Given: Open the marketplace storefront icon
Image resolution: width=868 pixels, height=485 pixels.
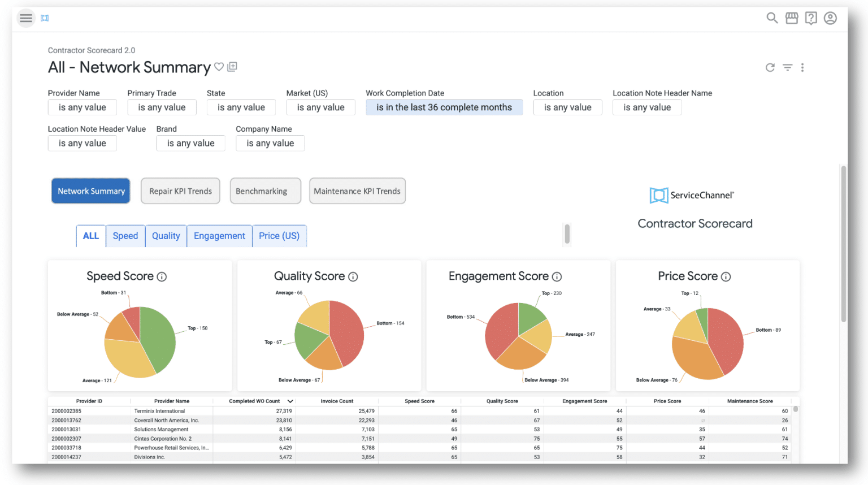Looking at the screenshot, I should point(792,18).
